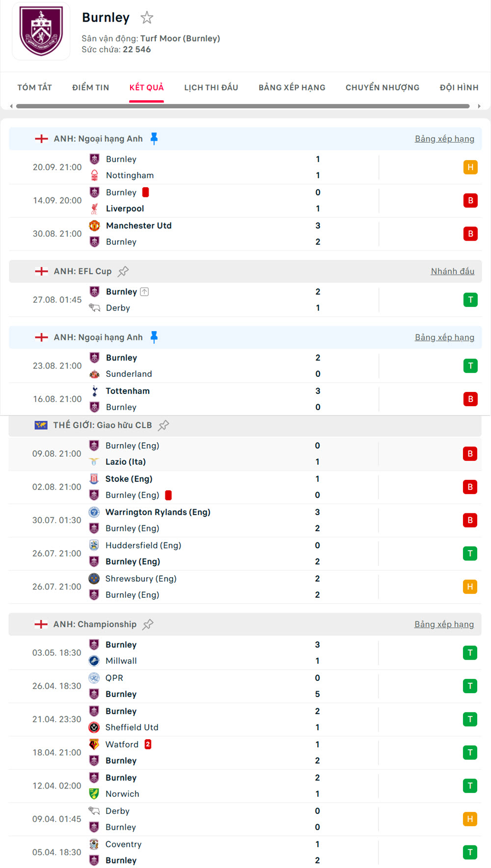Toggle the favorite star next to Burnley

pyautogui.click(x=147, y=18)
